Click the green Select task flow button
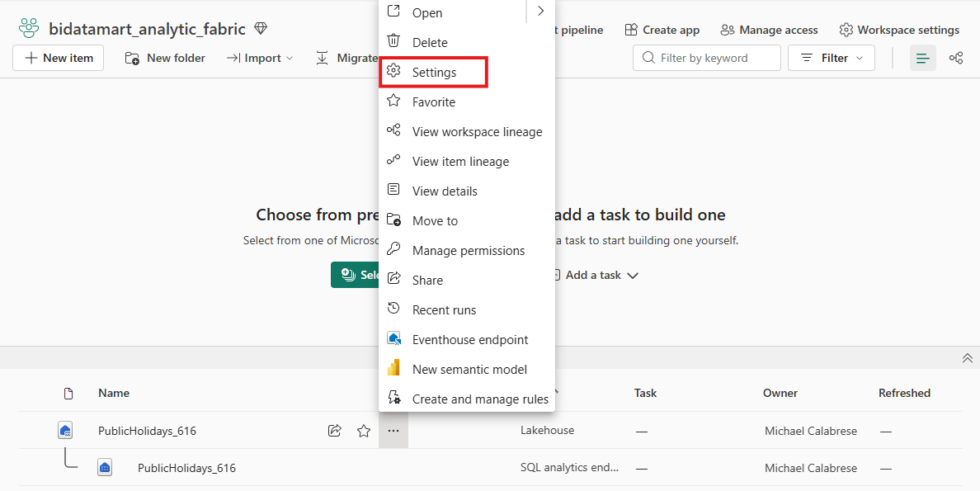This screenshot has height=491, width=980. point(356,276)
